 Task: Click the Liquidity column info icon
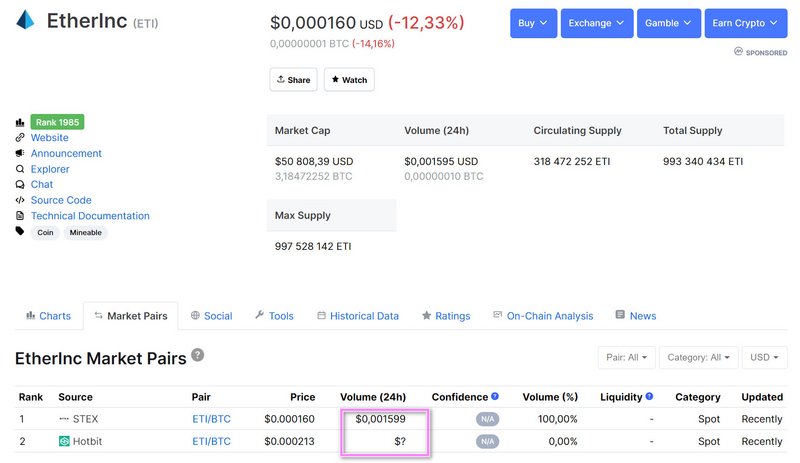pos(649,396)
